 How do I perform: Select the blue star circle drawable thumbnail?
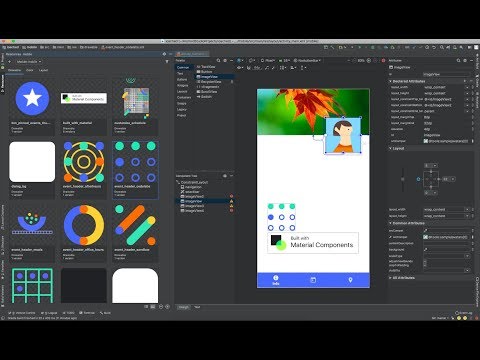tap(32, 99)
